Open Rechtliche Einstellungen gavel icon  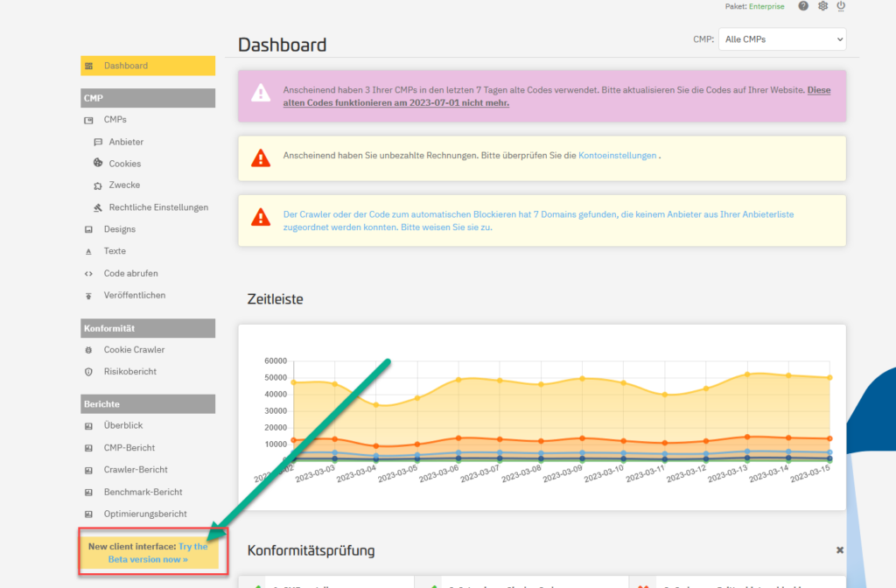[98, 207]
